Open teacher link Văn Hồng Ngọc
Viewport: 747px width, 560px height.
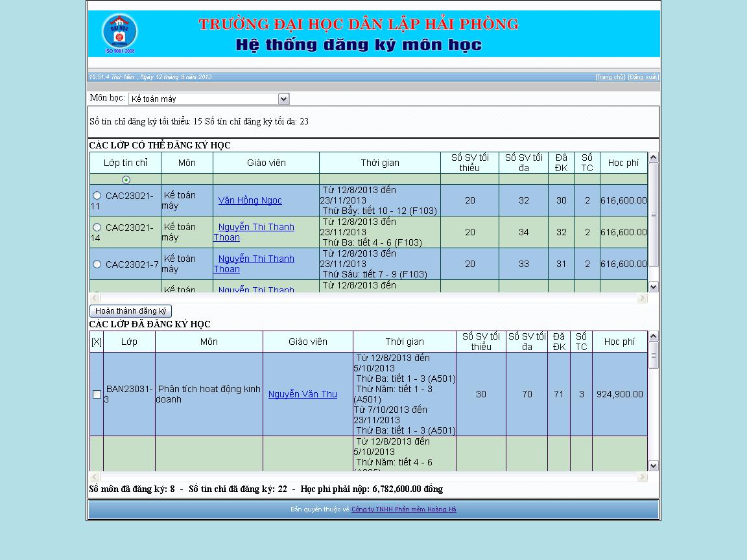(x=250, y=200)
